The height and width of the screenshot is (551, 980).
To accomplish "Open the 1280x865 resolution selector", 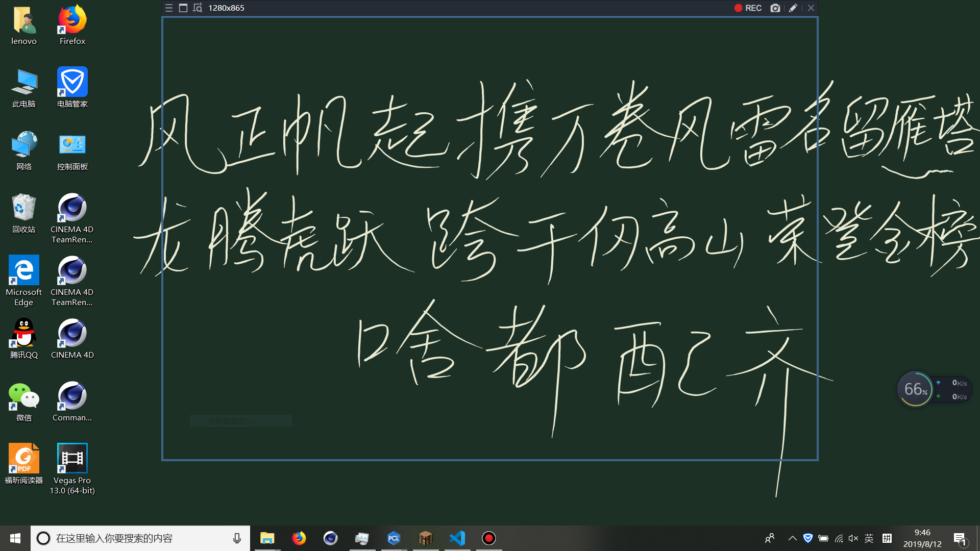I will pos(226,8).
